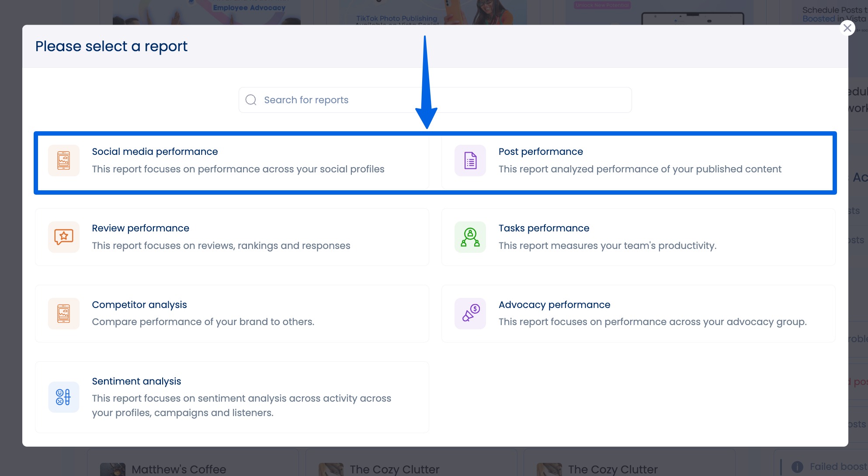Click the Tasks performance team icon

point(470,237)
